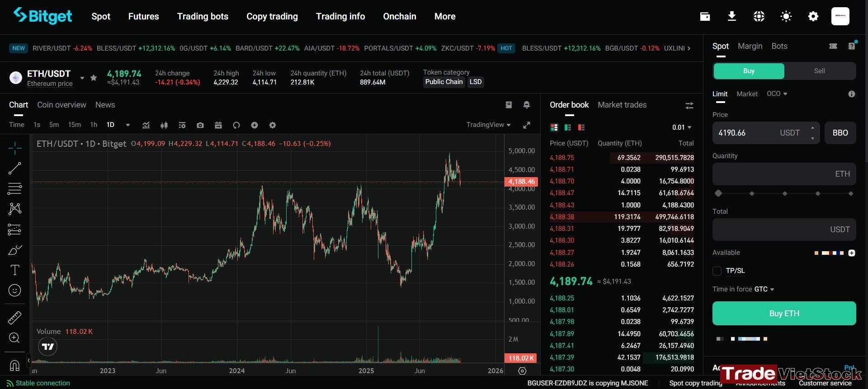Viewport: 868px width, 389px height.
Task: Open the TradingView chart type dropdown
Action: point(488,125)
